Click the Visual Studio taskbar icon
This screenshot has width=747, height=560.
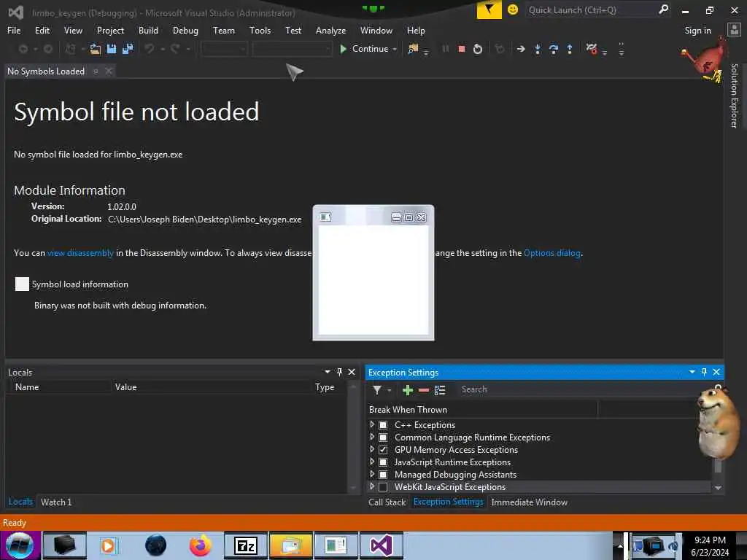tap(381, 545)
